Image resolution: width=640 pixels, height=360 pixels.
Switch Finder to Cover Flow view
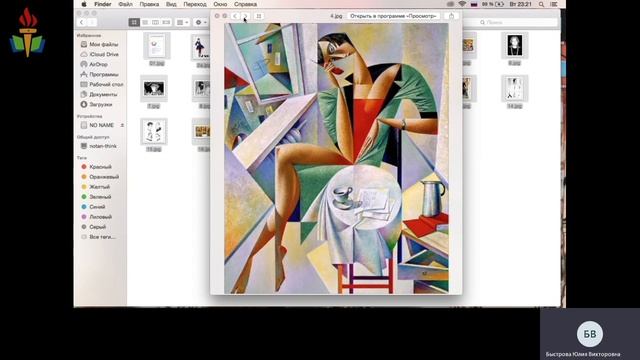tap(166, 22)
